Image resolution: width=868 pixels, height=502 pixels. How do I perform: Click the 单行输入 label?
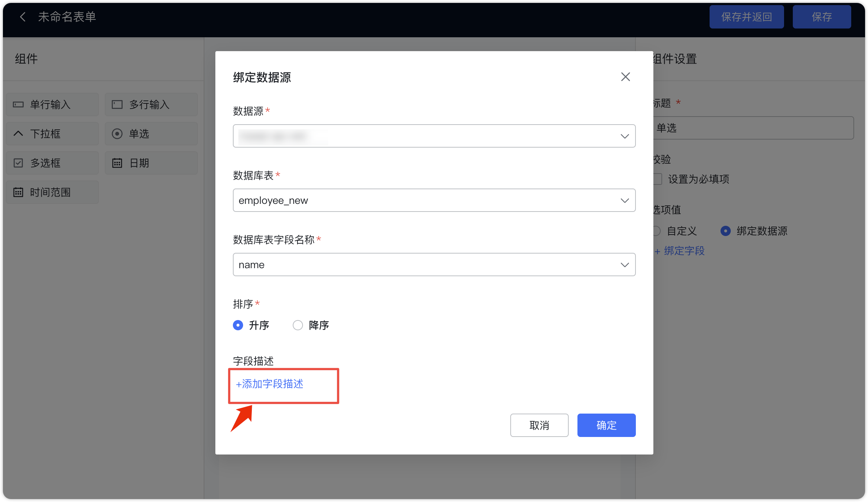point(50,105)
